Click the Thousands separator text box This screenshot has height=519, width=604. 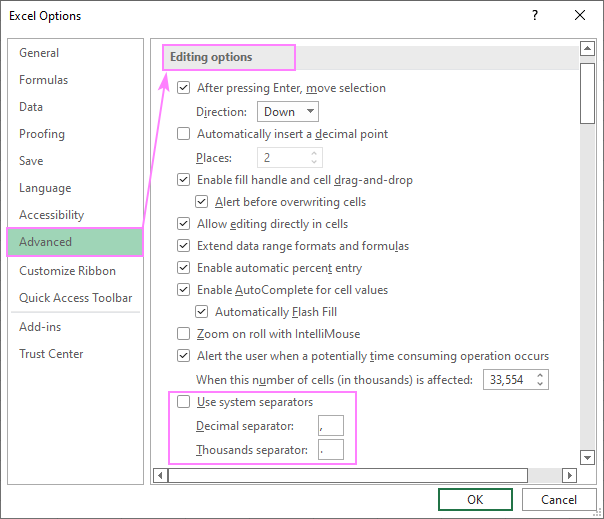click(329, 451)
